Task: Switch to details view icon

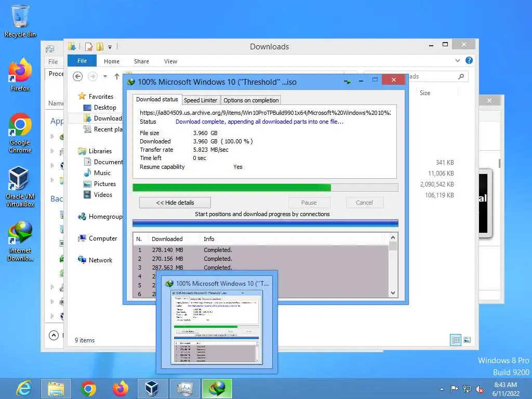Action: pyautogui.click(x=456, y=340)
